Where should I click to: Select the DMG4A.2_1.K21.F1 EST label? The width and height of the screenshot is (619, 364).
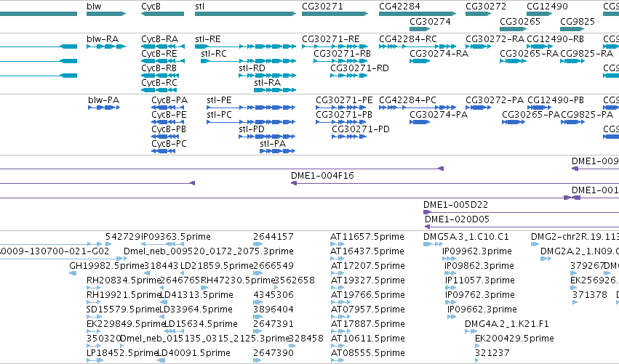(x=507, y=324)
